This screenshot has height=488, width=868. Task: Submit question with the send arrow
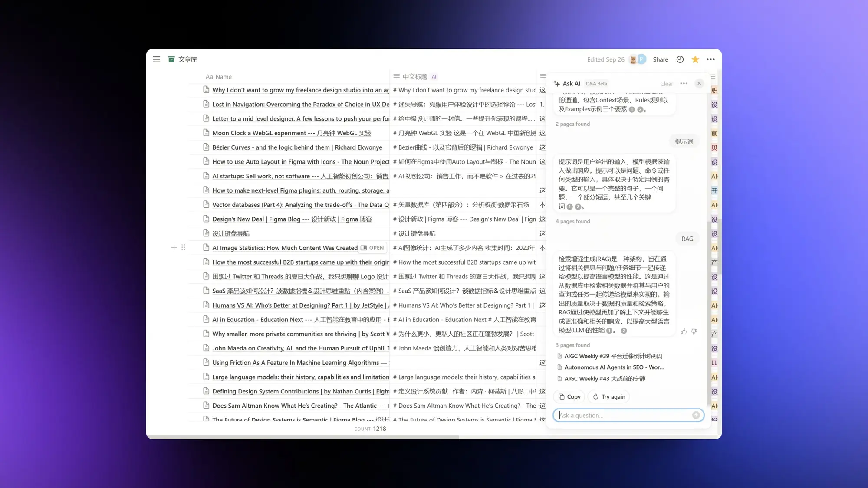[696, 415]
